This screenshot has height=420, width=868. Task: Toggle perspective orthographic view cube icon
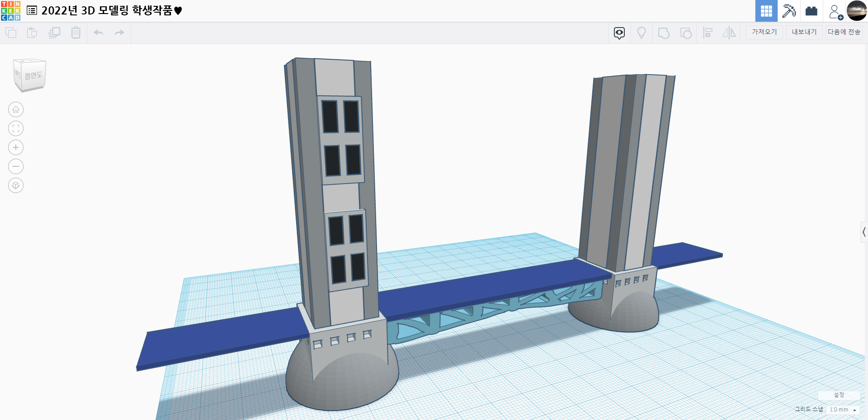coord(16,185)
